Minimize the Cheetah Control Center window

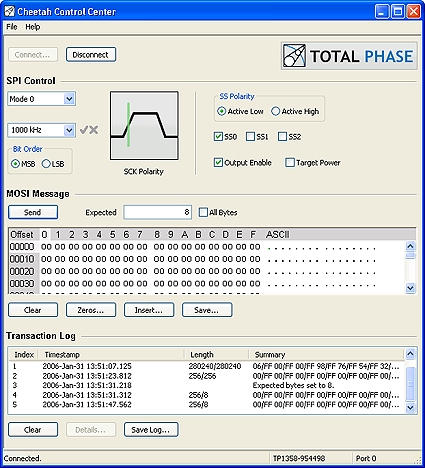(382, 11)
